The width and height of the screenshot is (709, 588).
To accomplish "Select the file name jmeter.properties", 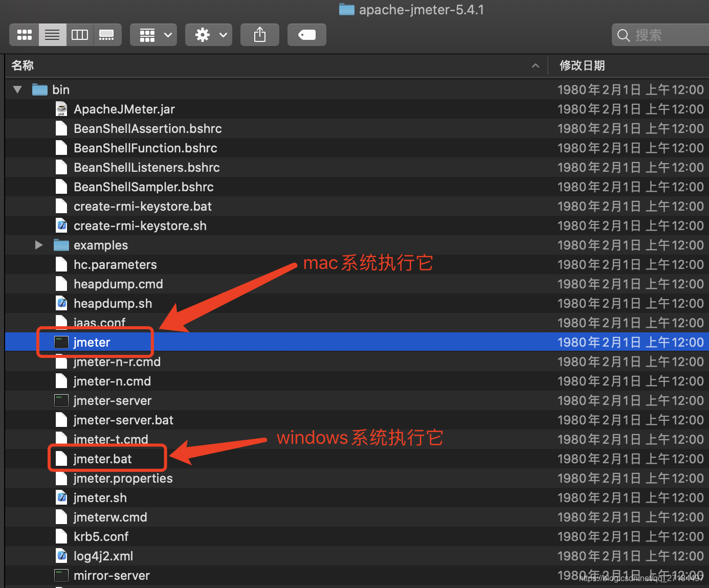I will tap(123, 478).
